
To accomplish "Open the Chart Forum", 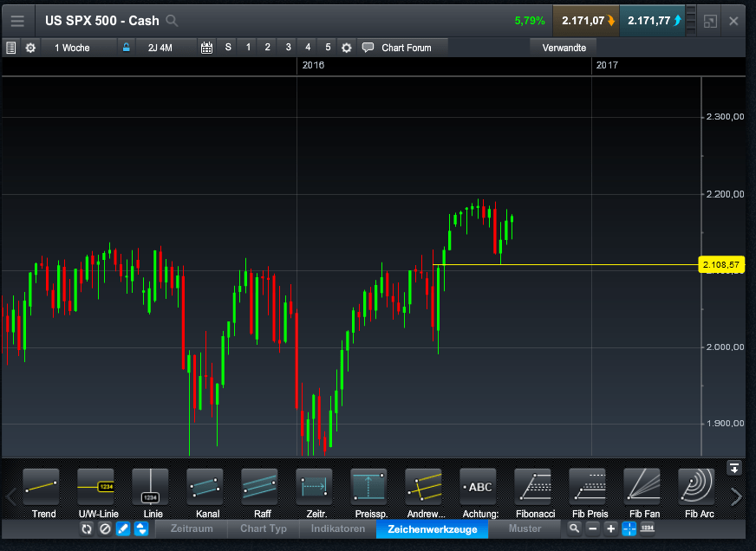I will (403, 48).
